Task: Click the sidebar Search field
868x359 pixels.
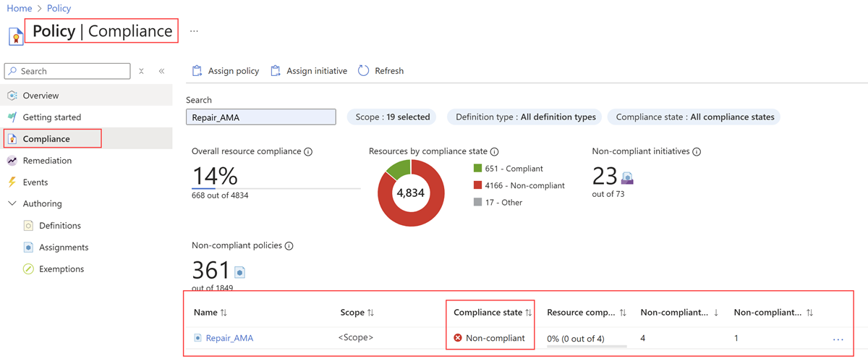Action: point(67,71)
